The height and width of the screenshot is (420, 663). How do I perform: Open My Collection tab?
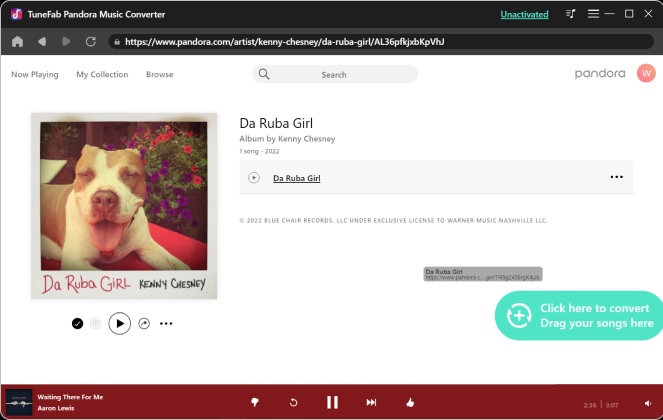[x=102, y=74]
